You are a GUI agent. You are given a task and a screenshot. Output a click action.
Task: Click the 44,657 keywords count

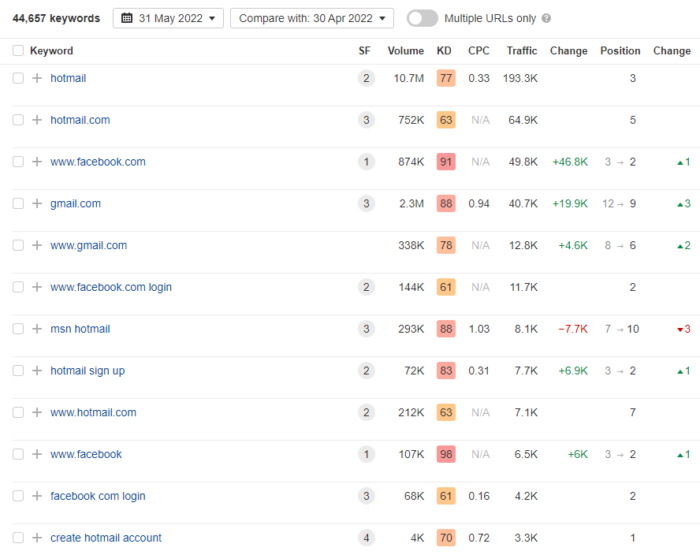click(56, 18)
